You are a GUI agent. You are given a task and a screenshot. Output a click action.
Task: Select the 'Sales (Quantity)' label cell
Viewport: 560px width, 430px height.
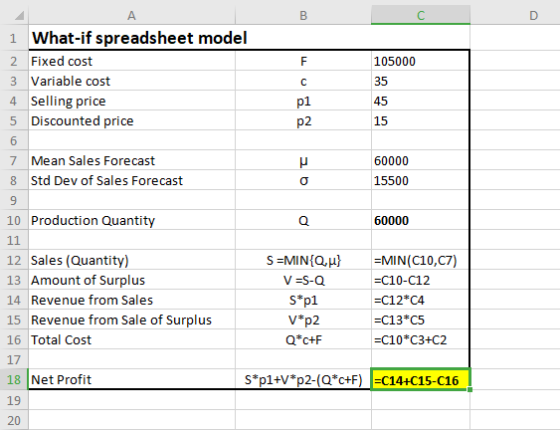click(x=132, y=260)
